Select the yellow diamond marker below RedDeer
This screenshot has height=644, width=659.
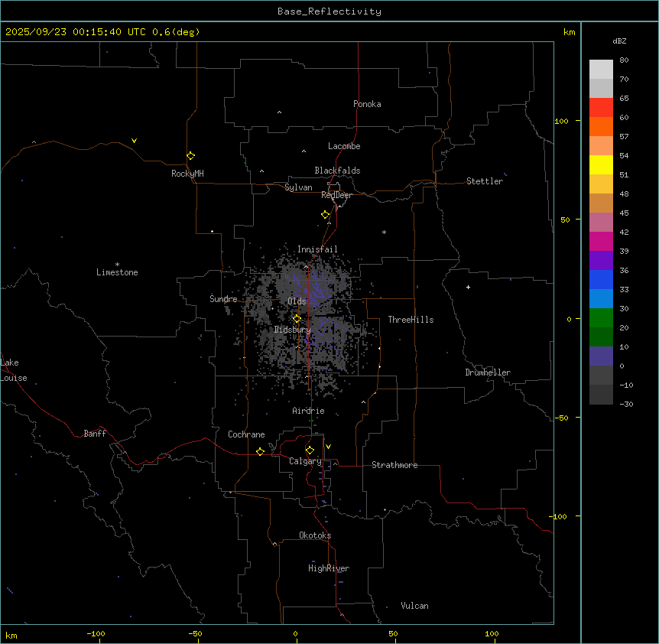point(326,215)
